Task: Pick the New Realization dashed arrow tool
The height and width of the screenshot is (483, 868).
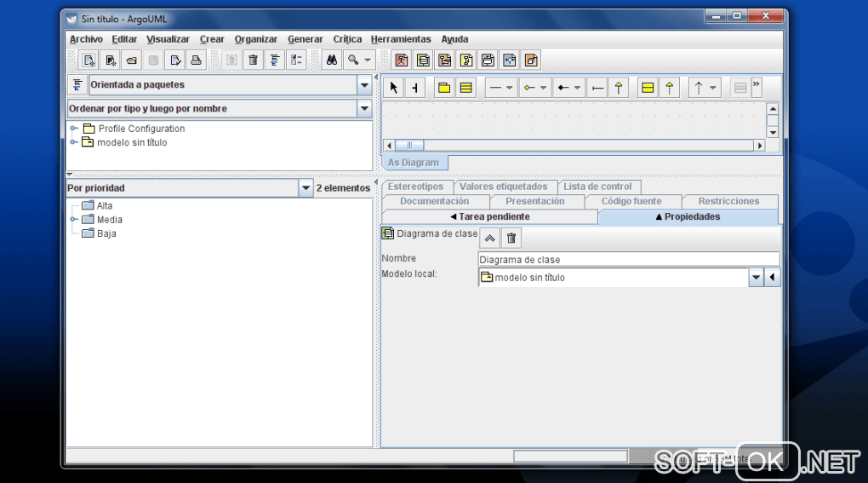Action: click(x=669, y=88)
